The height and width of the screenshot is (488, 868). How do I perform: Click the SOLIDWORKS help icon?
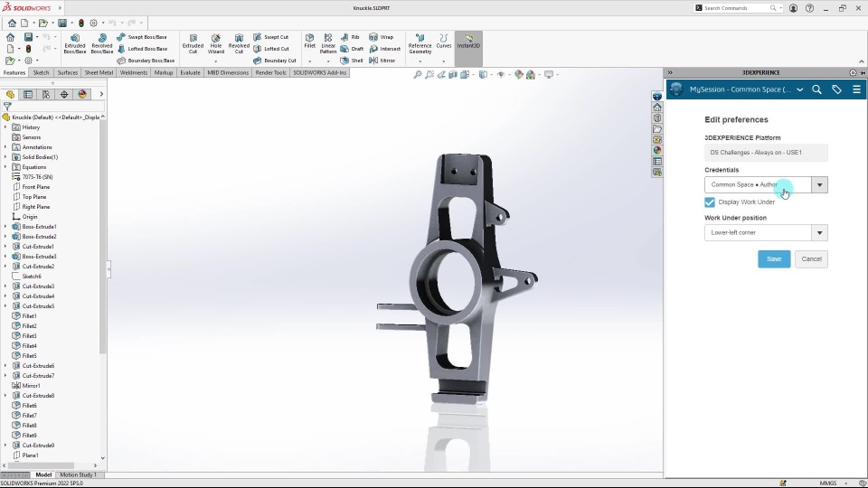pyautogui.click(x=810, y=8)
